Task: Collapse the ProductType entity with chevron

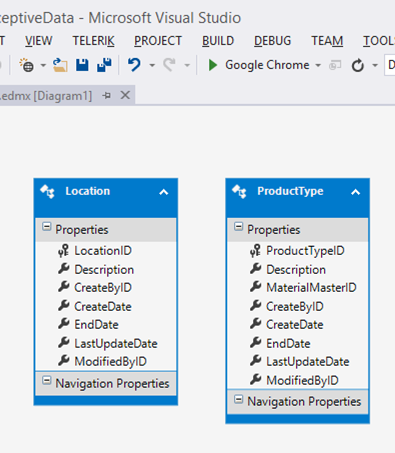Action: click(x=356, y=192)
